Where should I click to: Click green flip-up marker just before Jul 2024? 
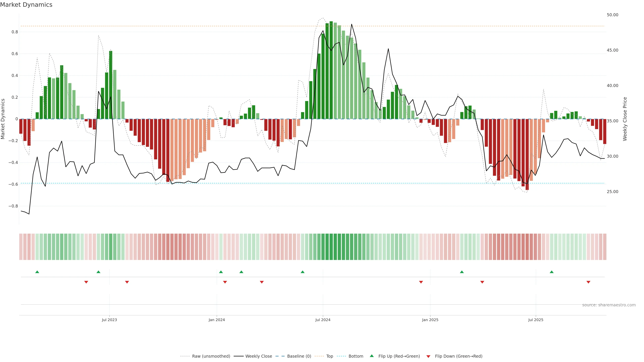[303, 272]
